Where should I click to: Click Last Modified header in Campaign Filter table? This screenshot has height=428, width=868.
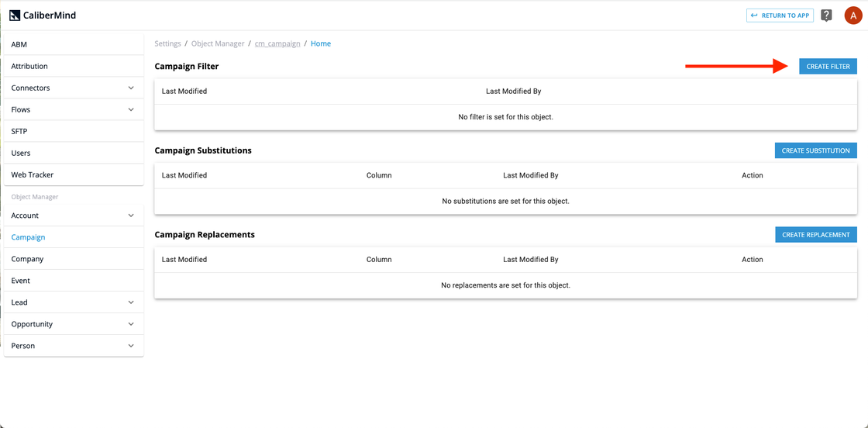click(184, 91)
